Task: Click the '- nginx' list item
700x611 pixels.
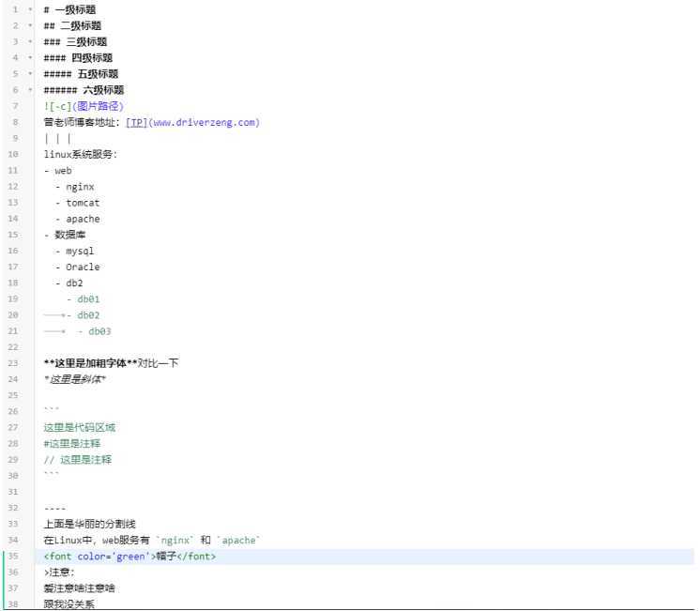Action: (74, 187)
